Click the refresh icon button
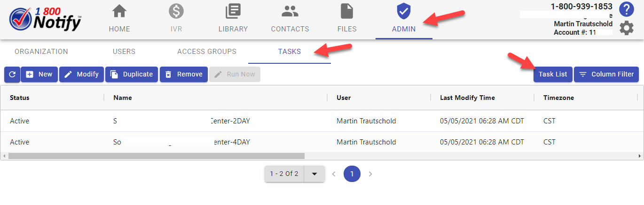The image size is (644, 205). [12, 75]
